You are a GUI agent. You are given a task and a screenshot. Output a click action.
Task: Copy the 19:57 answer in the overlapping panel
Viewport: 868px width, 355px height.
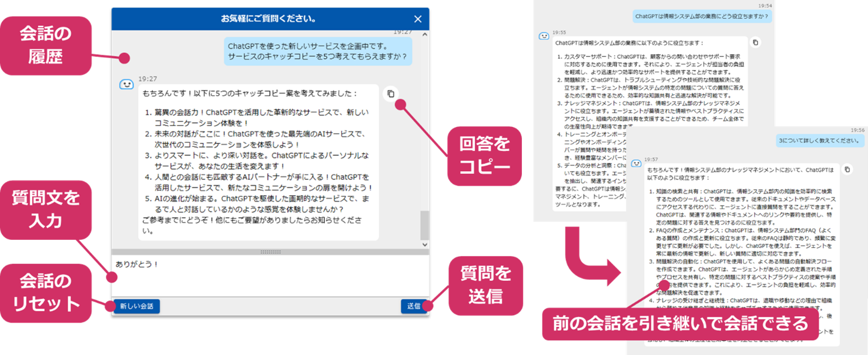click(x=847, y=169)
